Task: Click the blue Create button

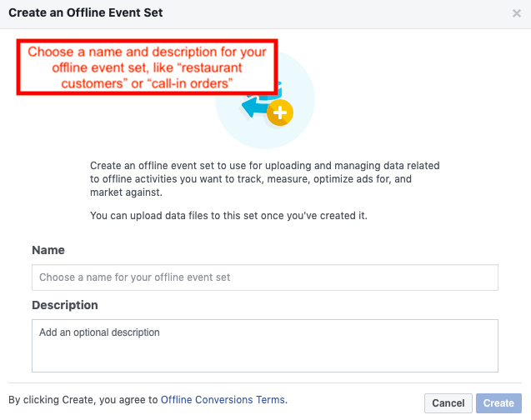Action: 498,403
